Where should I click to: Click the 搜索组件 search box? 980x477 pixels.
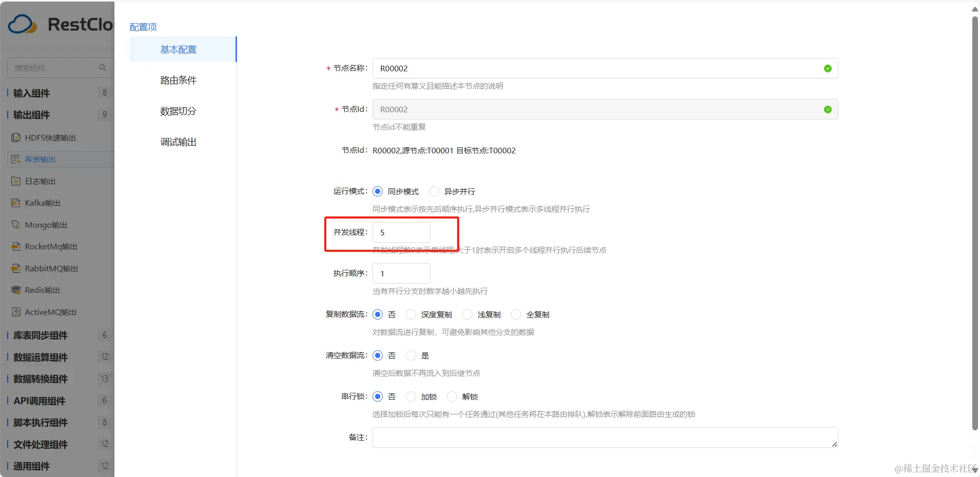coord(60,68)
